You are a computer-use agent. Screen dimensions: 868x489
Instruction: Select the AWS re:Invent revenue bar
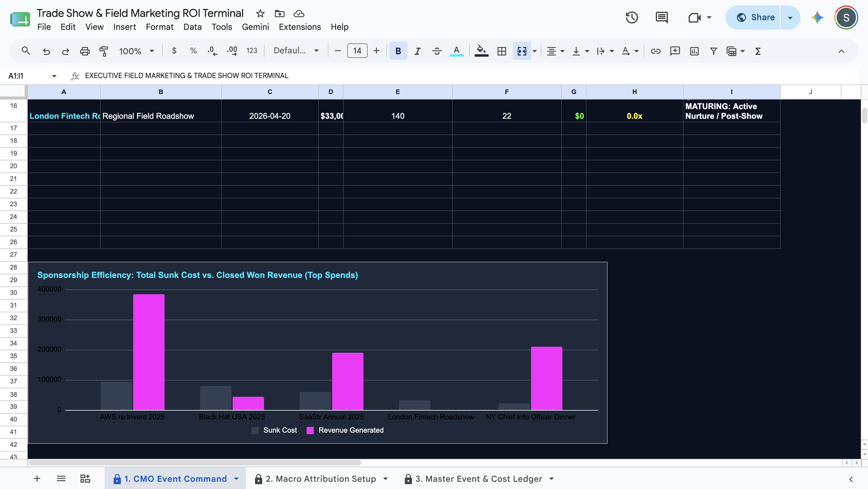pyautogui.click(x=149, y=352)
